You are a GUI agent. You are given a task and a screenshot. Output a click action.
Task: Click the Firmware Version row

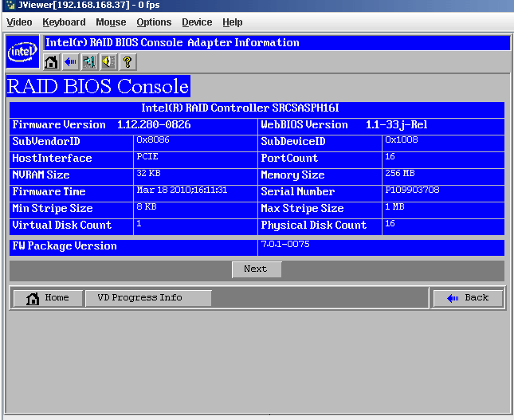pyautogui.click(x=134, y=125)
